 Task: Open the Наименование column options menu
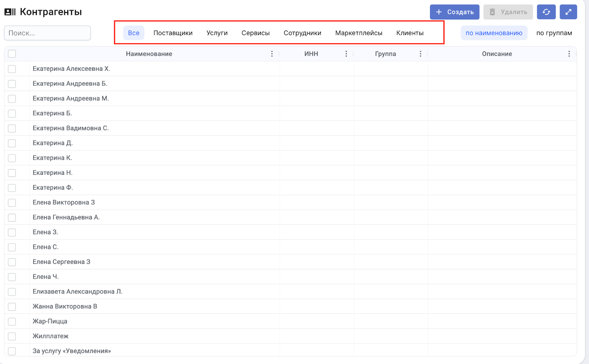pos(272,54)
